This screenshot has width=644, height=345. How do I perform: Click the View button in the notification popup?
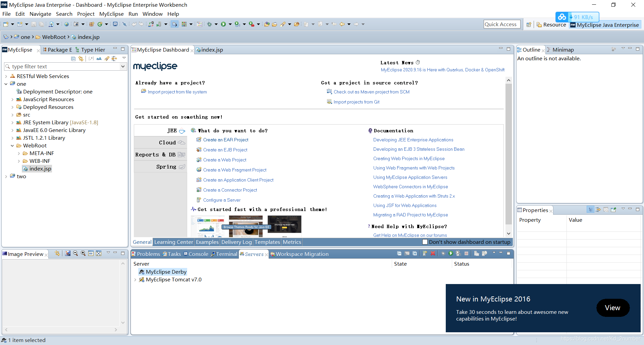point(612,308)
